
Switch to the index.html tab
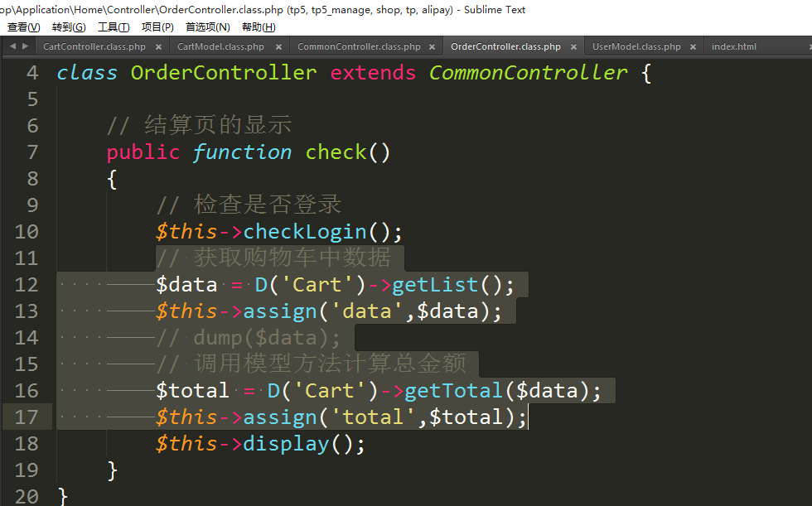(733, 47)
